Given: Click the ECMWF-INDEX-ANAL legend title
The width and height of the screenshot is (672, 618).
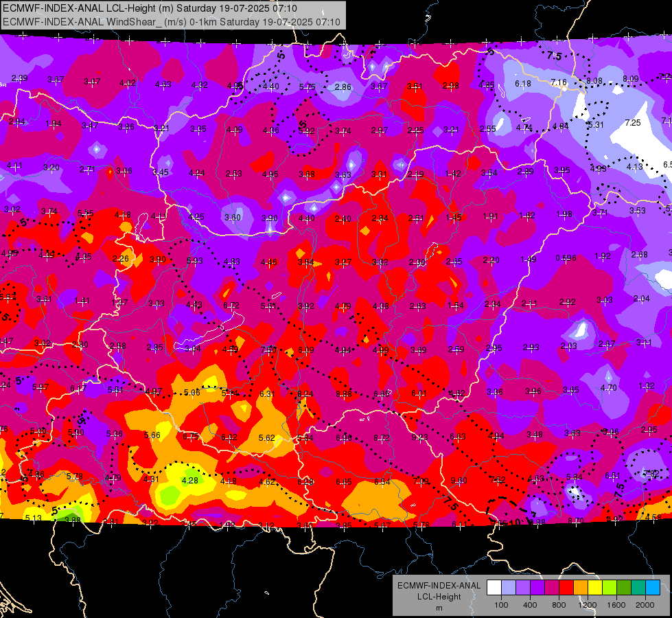Looking at the screenshot, I should click(439, 586).
